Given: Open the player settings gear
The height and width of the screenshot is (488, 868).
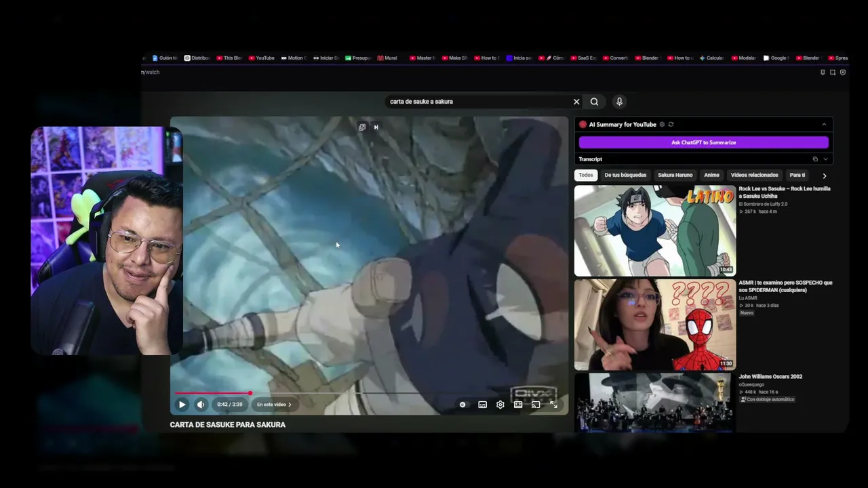Looking at the screenshot, I should click(500, 405).
